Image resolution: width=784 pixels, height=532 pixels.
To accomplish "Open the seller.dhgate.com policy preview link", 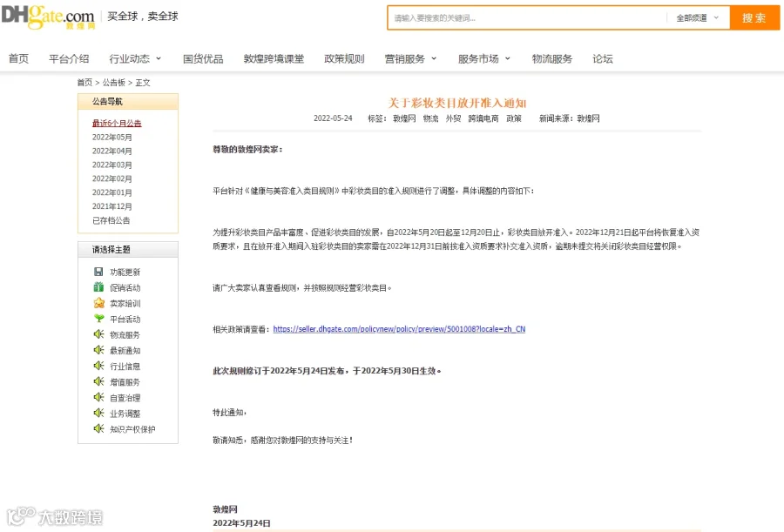I will tap(399, 329).
